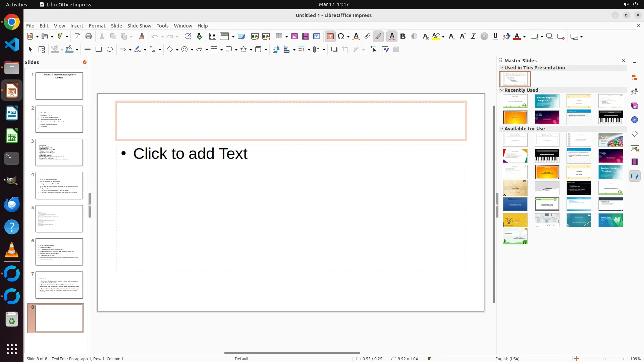
Task: Click the Activities button in top bar
Action: (x=16, y=4)
